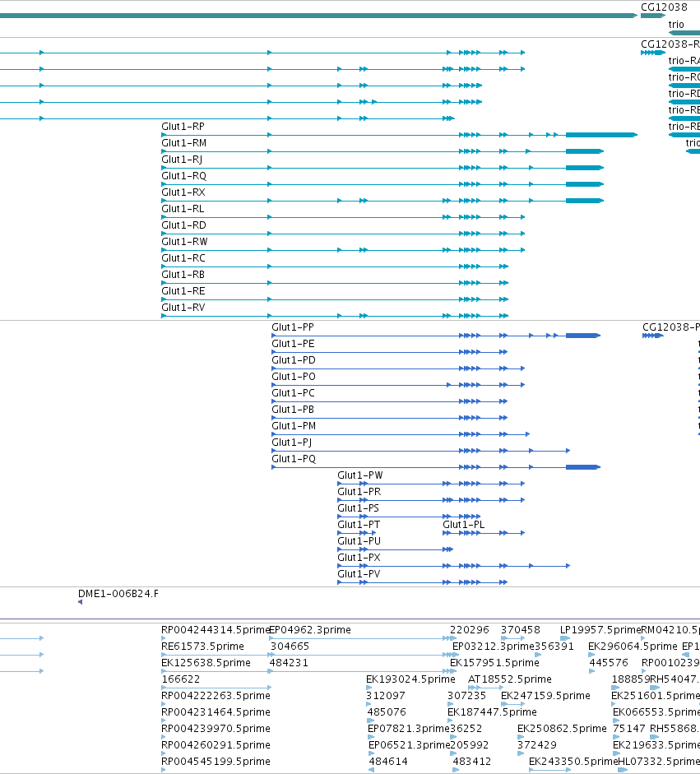Click the RP004545199.5prime EST label
Image resolution: width=700 pixels, height=774 pixels.
pyautogui.click(x=216, y=762)
